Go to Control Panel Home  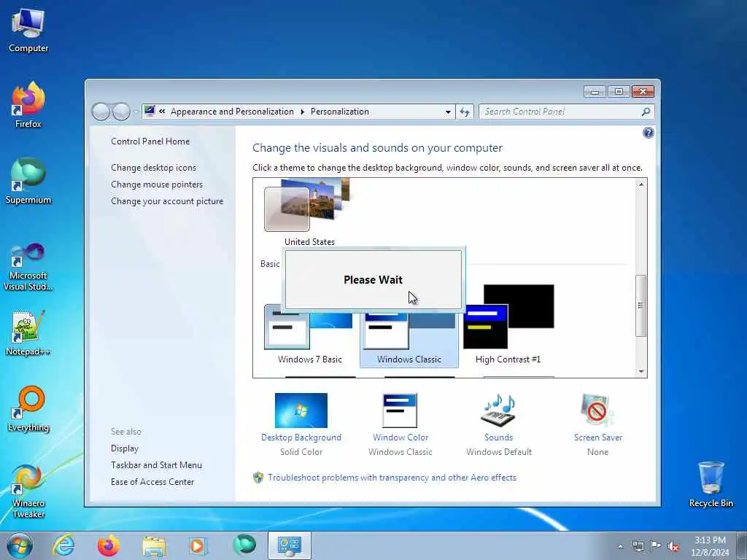pyautogui.click(x=150, y=141)
